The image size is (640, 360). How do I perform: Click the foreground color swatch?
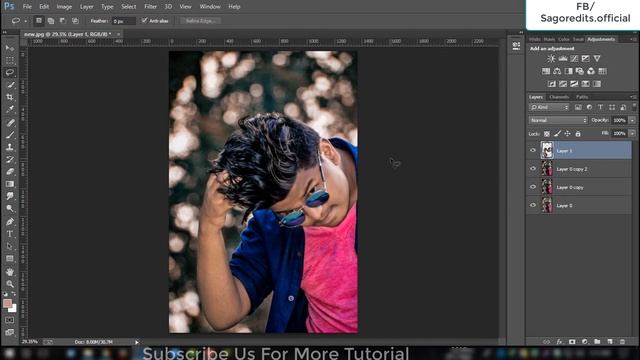(7, 303)
